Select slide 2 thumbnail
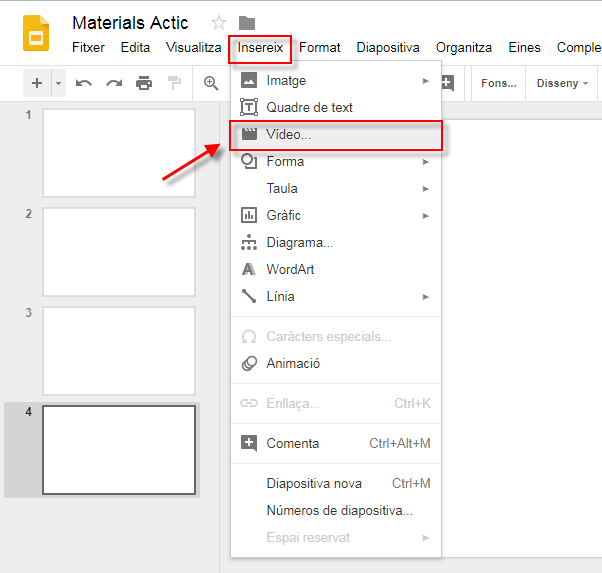Viewport: 602px width, 573px height. pos(119,252)
